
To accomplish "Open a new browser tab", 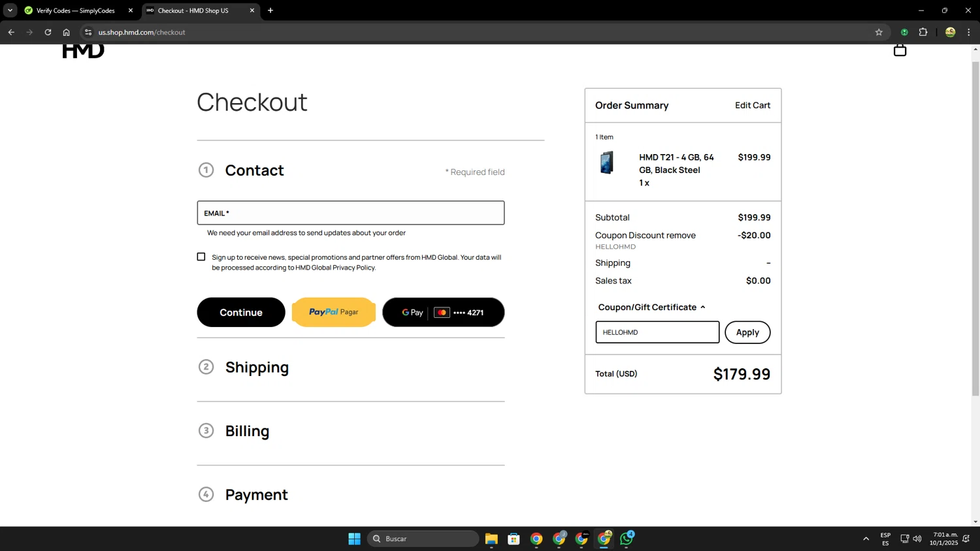I will click(270, 10).
